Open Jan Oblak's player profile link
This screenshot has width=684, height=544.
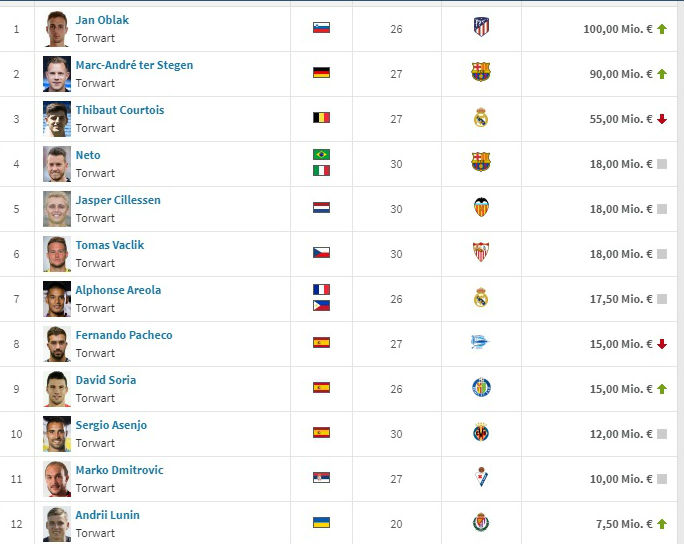(102, 20)
